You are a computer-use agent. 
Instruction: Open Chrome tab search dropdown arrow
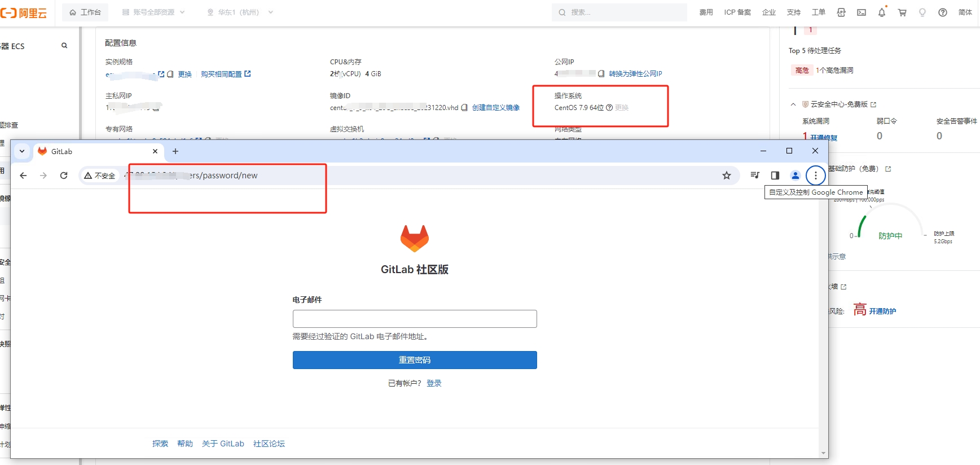[22, 151]
